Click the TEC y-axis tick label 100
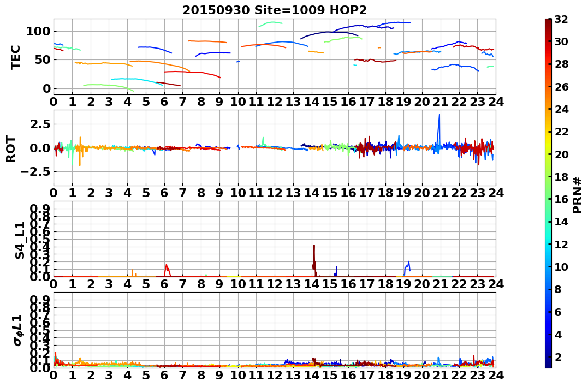Image resolution: width=588 pixels, height=387 pixels. (x=38, y=32)
